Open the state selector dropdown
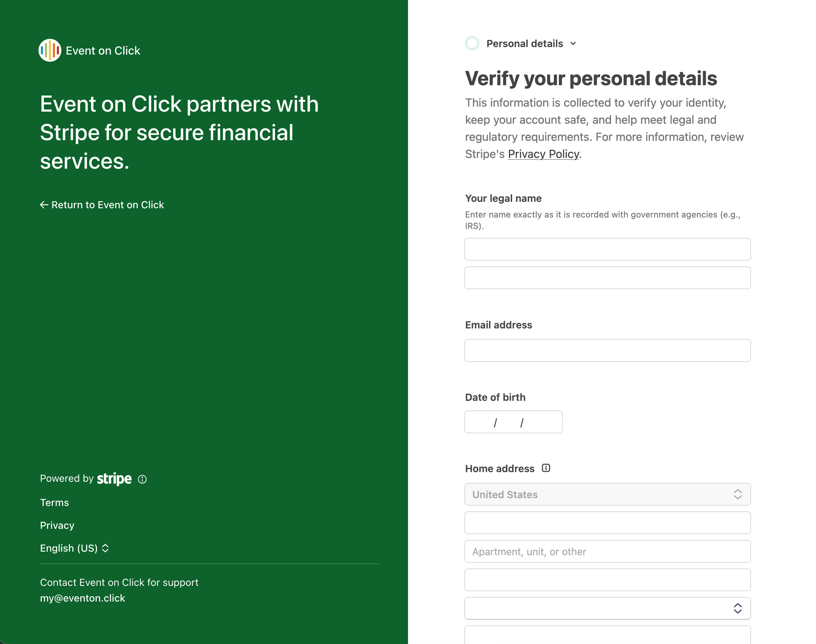The width and height of the screenshot is (816, 644). pos(607,608)
